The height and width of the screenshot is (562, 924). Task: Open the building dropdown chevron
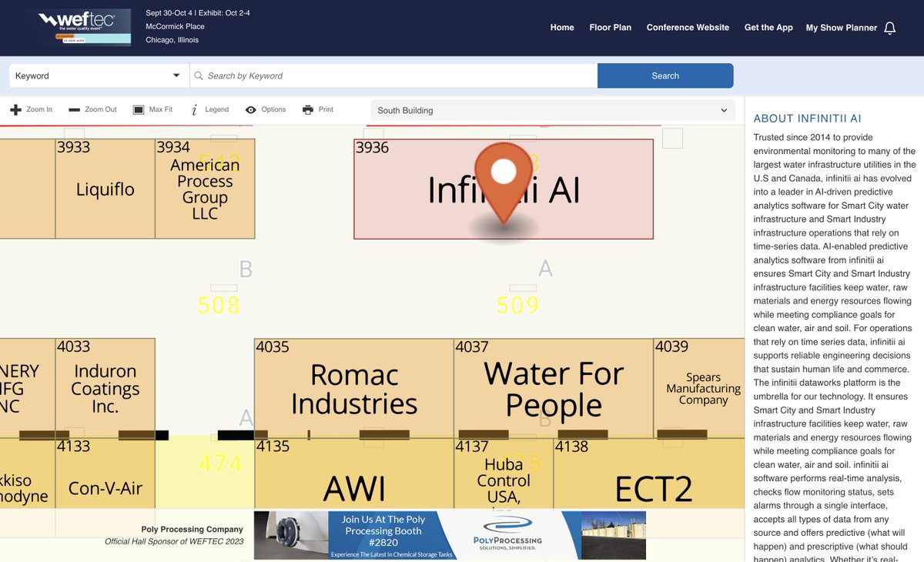(x=723, y=110)
